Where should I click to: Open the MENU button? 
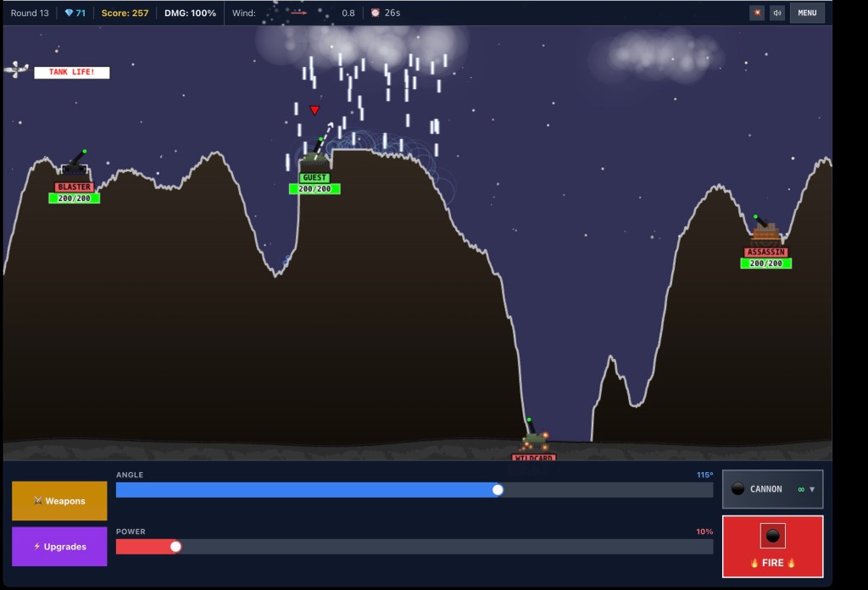pos(807,13)
